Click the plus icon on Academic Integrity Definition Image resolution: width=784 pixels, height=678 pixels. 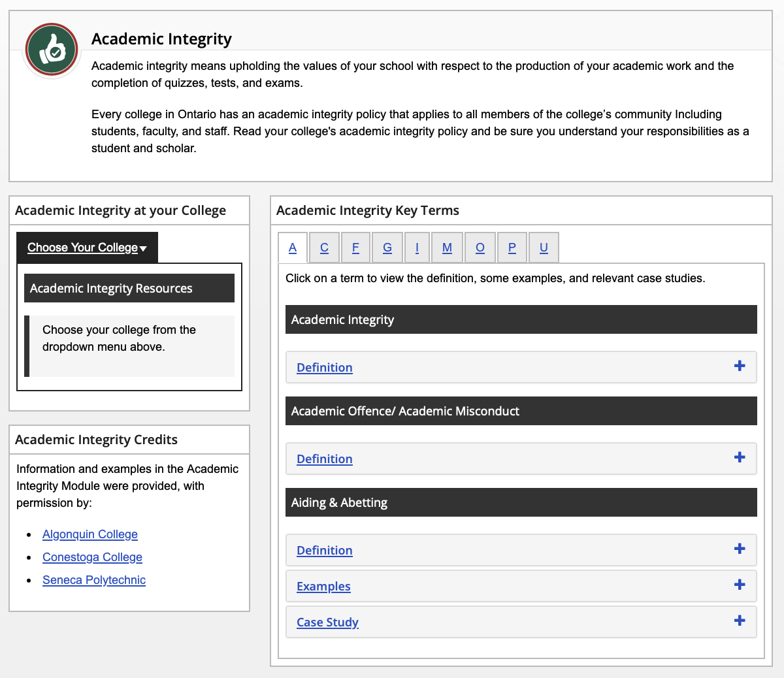[740, 366]
